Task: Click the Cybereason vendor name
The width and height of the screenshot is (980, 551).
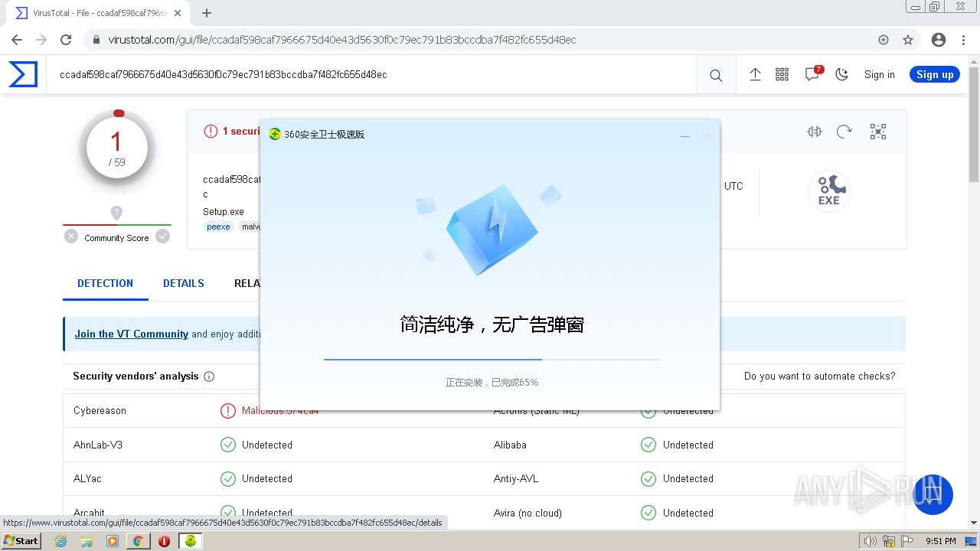Action: (x=100, y=411)
